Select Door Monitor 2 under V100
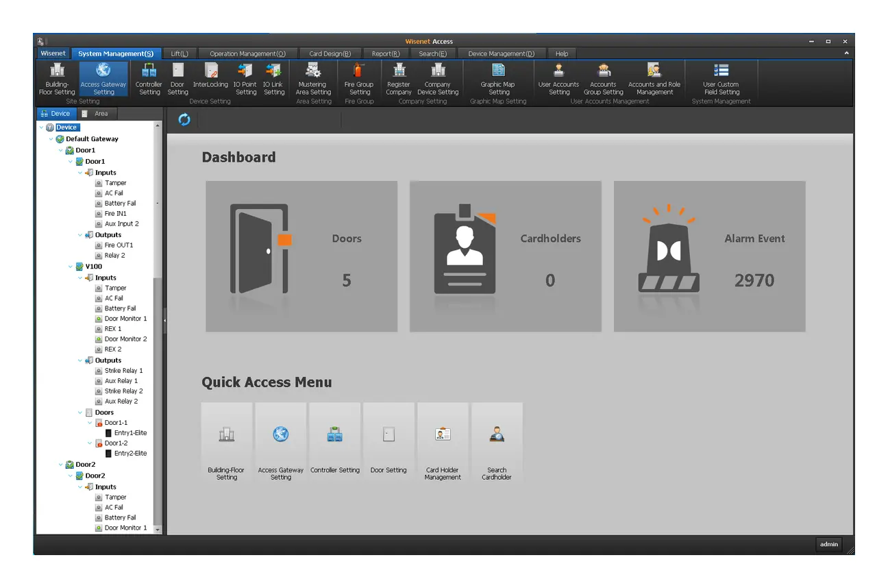This screenshot has height=588, width=888. click(125, 339)
